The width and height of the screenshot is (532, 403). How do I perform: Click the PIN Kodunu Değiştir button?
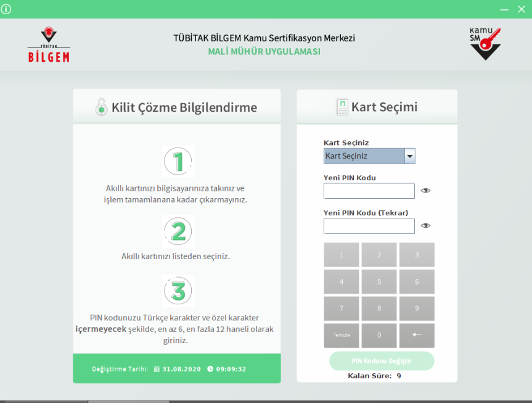click(x=382, y=361)
